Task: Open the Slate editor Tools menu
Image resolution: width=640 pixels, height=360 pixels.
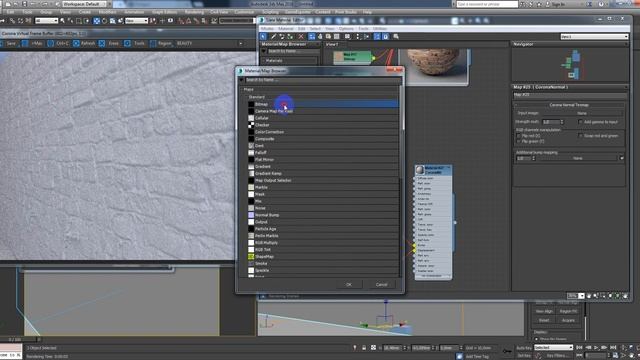Action: pos(363,29)
